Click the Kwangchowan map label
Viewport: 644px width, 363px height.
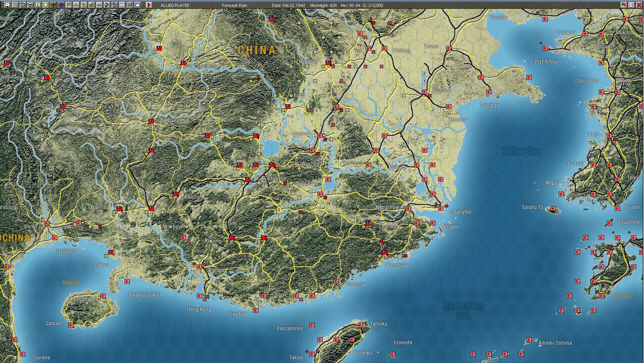pyautogui.click(x=145, y=294)
